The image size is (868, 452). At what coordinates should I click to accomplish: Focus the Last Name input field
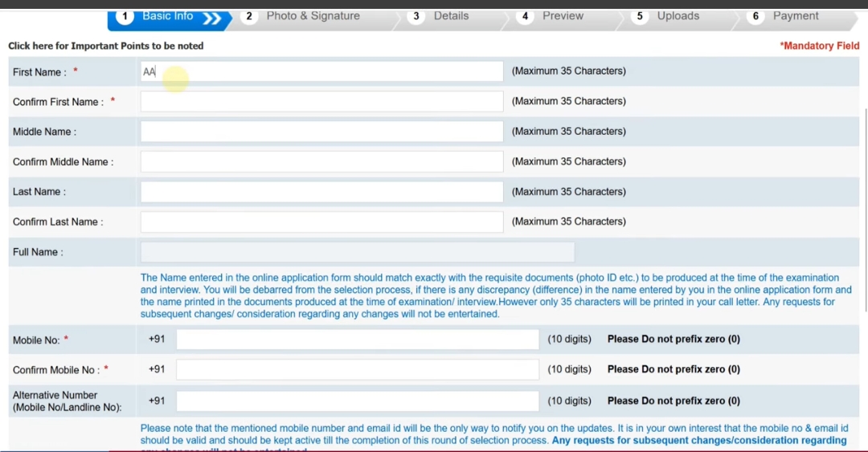[321, 192]
